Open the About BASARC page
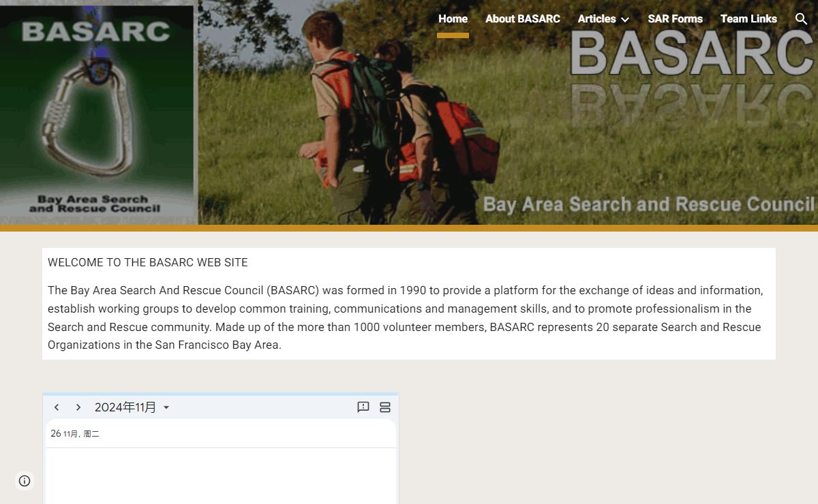This screenshot has width=818, height=504. pos(523,19)
